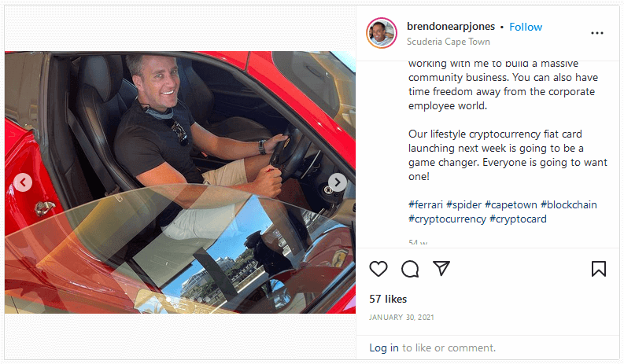This screenshot has height=364, width=624.
Task: Open the three-dot more options menu
Action: pyautogui.click(x=597, y=33)
